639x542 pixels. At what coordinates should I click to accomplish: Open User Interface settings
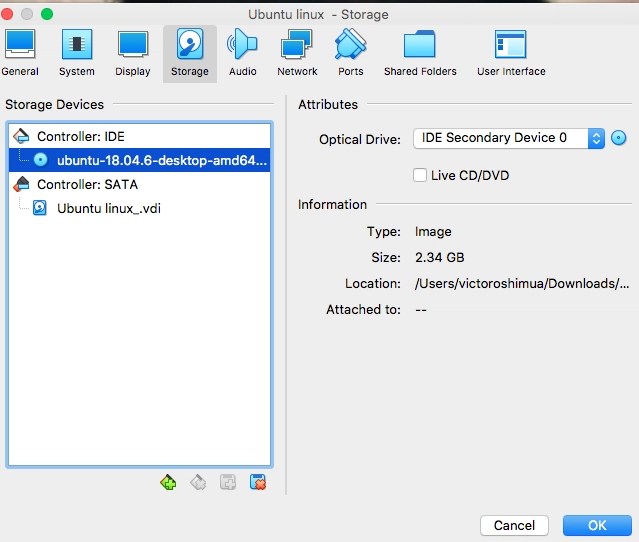(510, 52)
